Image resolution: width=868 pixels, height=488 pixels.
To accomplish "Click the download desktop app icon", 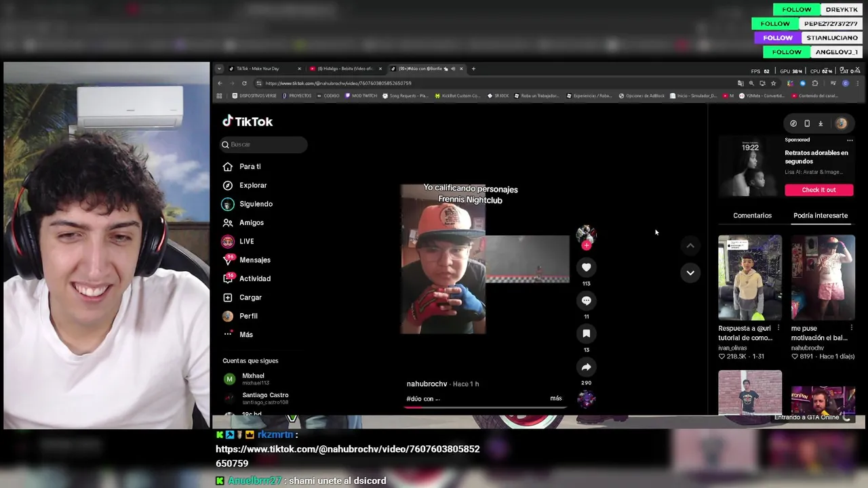I will (821, 123).
